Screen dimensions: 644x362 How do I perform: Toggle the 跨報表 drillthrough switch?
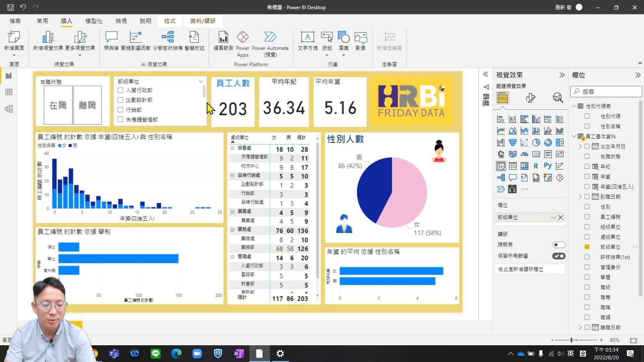coord(558,245)
